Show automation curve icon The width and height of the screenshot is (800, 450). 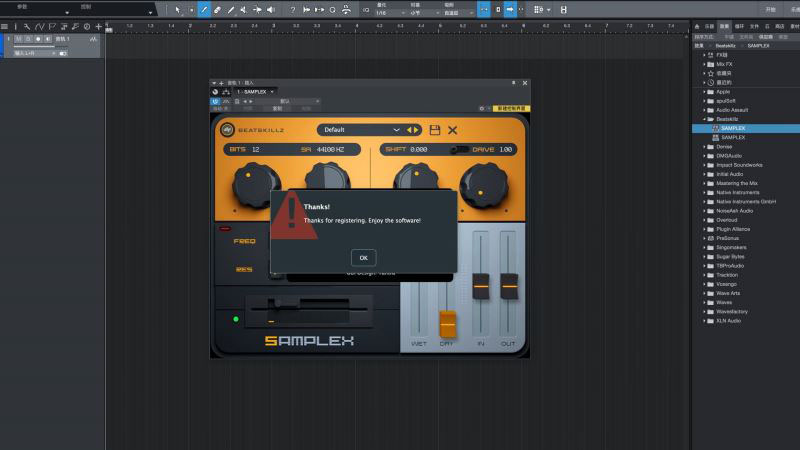tap(39, 27)
